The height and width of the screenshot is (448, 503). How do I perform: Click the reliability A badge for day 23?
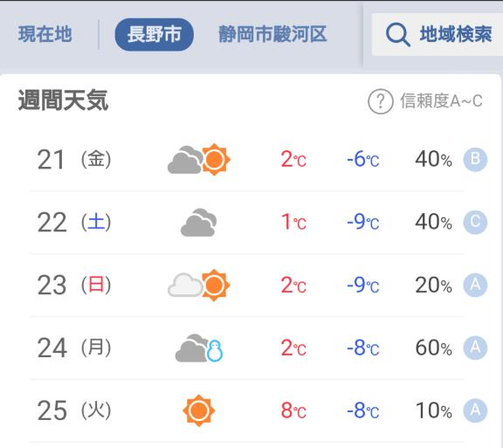coord(475,285)
